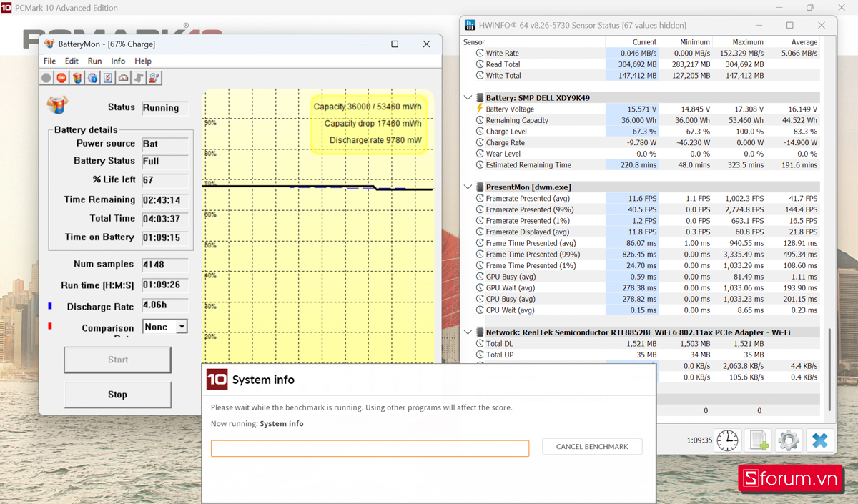Click the Write Rate sensor row
This screenshot has height=504, width=858.
click(x=641, y=53)
